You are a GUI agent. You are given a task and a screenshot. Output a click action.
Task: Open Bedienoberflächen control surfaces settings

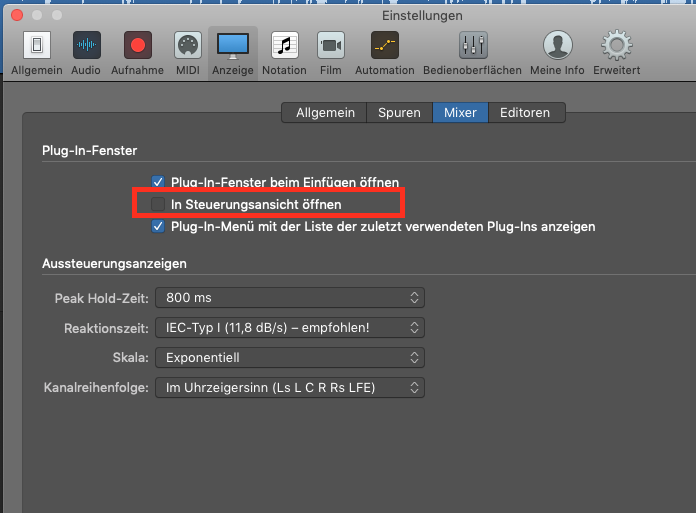pos(472,46)
